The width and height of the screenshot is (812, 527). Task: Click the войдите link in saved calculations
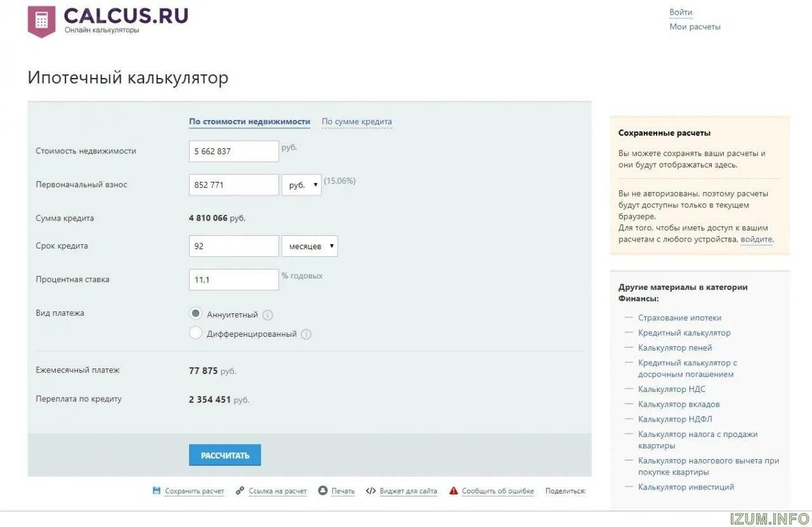[x=756, y=240]
